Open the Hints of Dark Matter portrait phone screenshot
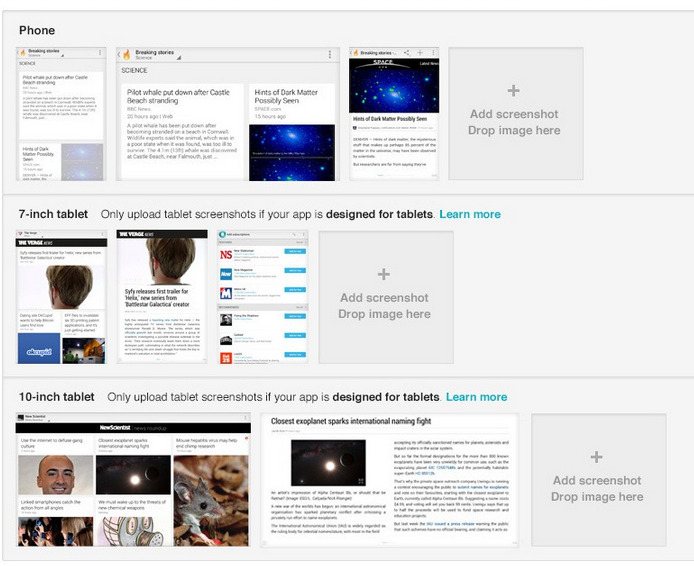 pos(394,114)
